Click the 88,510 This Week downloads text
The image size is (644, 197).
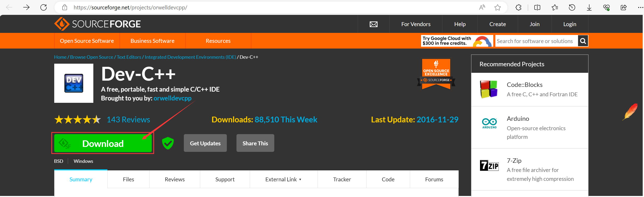[x=286, y=120]
